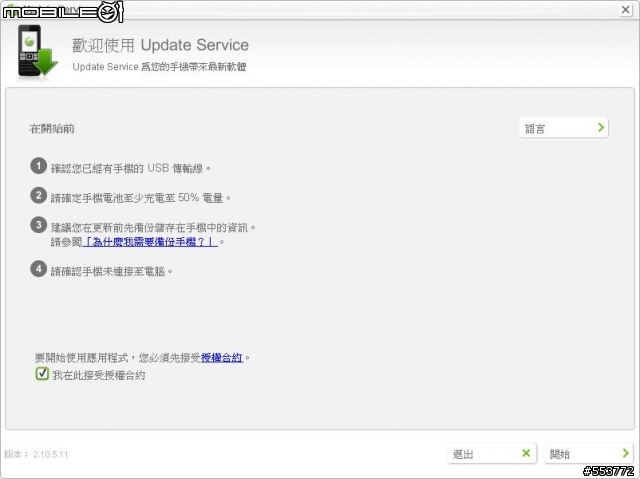Click the USB 傳輸線 instruction text
Image resolution: width=640 pixels, height=479 pixels.
click(131, 168)
